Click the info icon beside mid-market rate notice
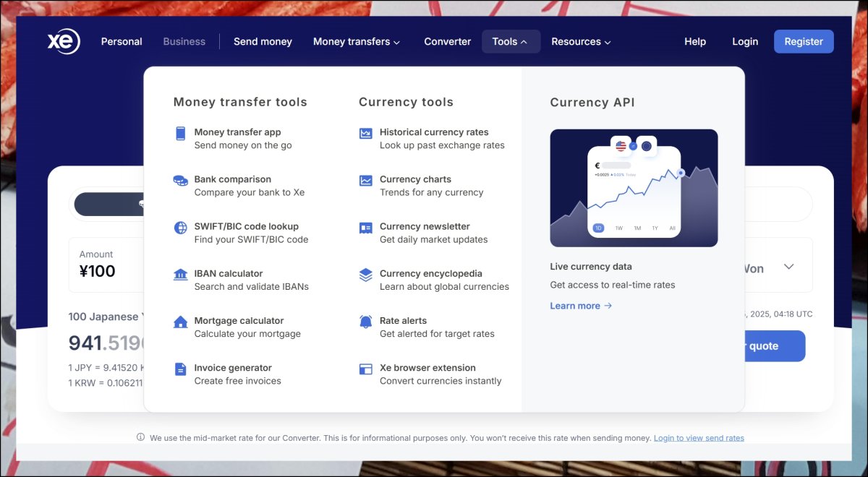This screenshot has height=477, width=868. click(140, 437)
